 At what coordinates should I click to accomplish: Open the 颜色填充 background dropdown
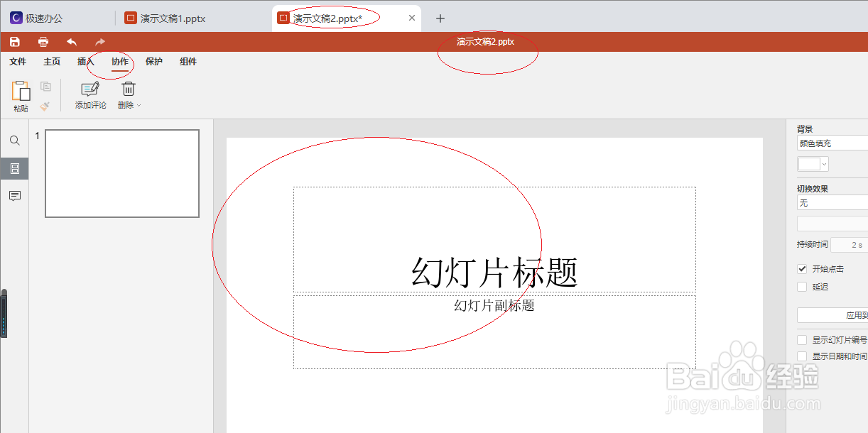[831, 143]
